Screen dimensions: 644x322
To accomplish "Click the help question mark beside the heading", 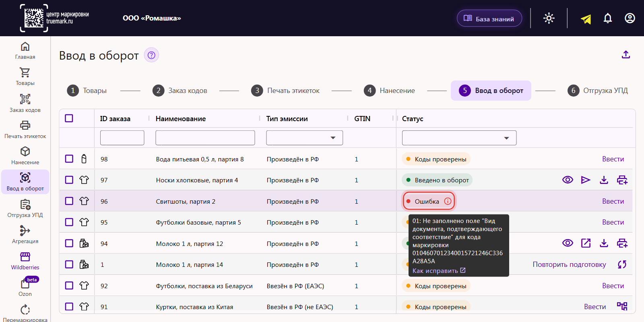I will (x=151, y=55).
